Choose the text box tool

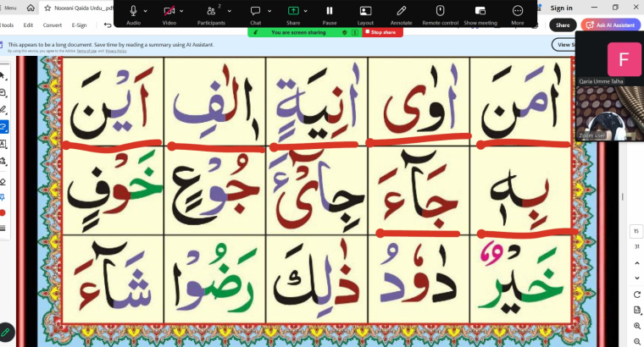point(3,144)
